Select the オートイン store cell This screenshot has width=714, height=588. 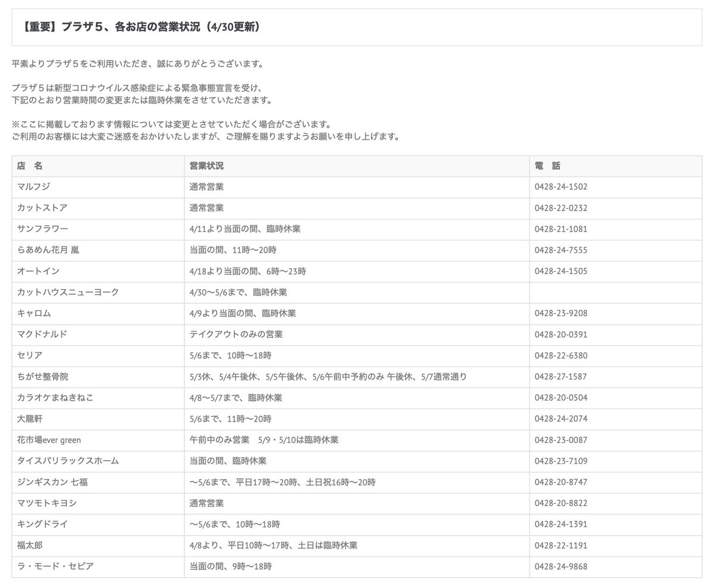pyautogui.click(x=38, y=271)
